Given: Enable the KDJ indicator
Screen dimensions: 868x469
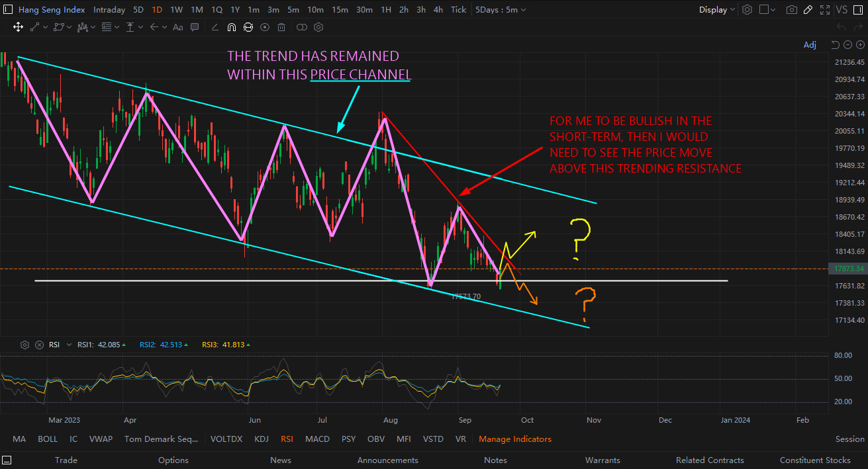Looking at the screenshot, I should click(262, 439).
